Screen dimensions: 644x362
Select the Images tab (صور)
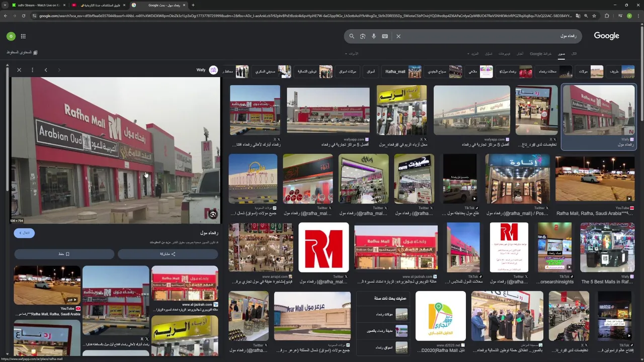click(x=561, y=54)
